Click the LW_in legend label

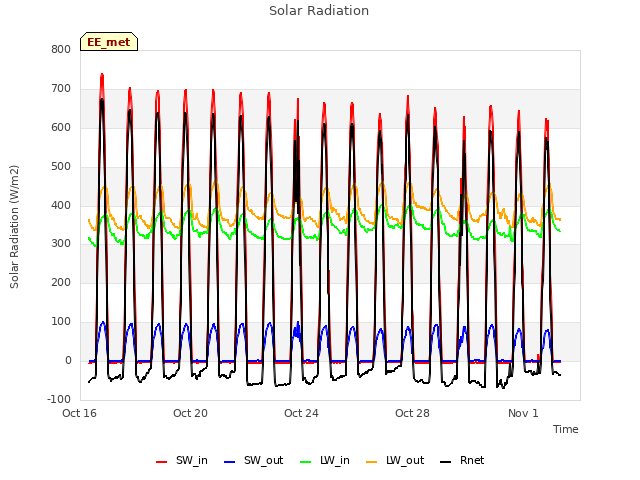coord(335,460)
